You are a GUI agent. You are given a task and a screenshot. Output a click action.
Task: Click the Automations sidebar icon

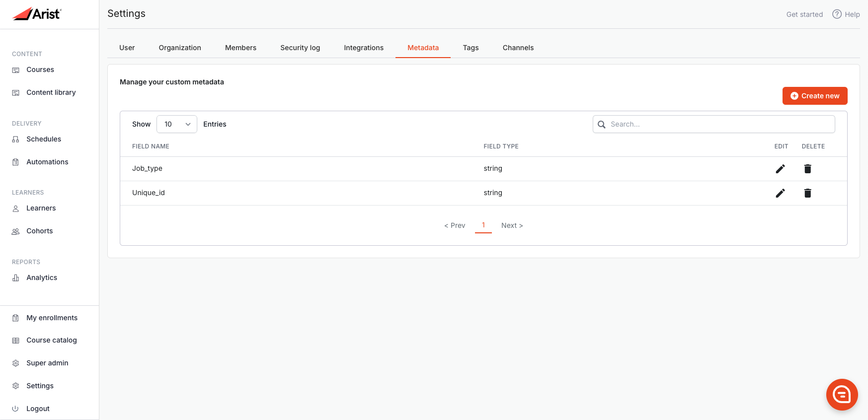point(16,162)
